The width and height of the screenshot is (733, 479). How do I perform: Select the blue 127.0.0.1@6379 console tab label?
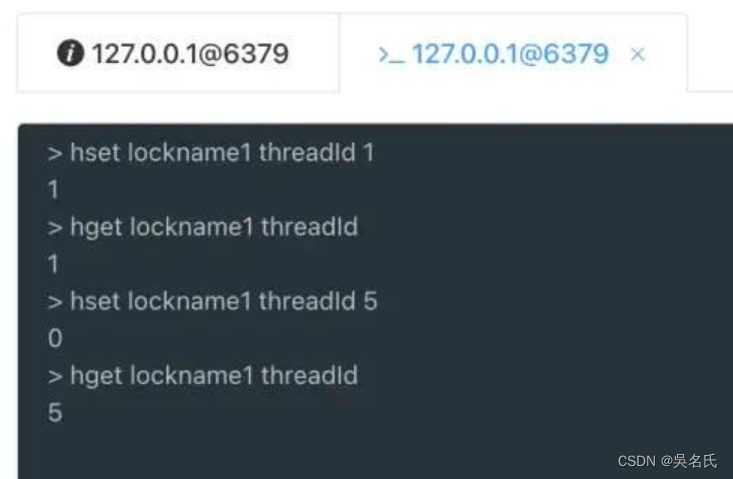click(510, 54)
